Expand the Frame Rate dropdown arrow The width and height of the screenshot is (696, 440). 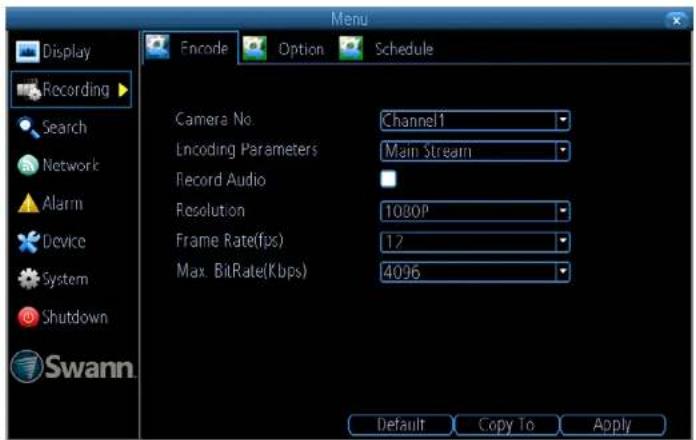pos(562,242)
